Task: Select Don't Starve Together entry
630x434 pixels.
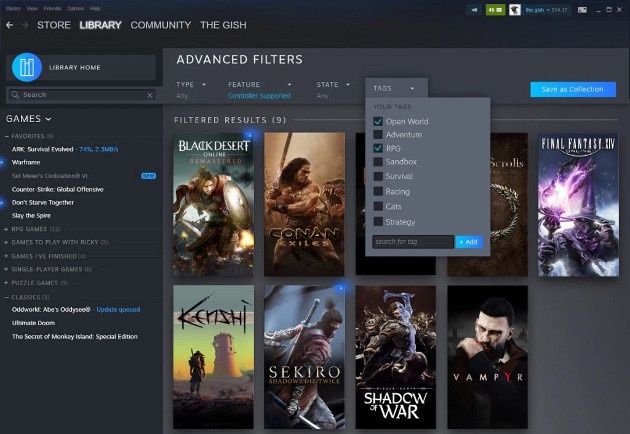Action: click(x=43, y=203)
